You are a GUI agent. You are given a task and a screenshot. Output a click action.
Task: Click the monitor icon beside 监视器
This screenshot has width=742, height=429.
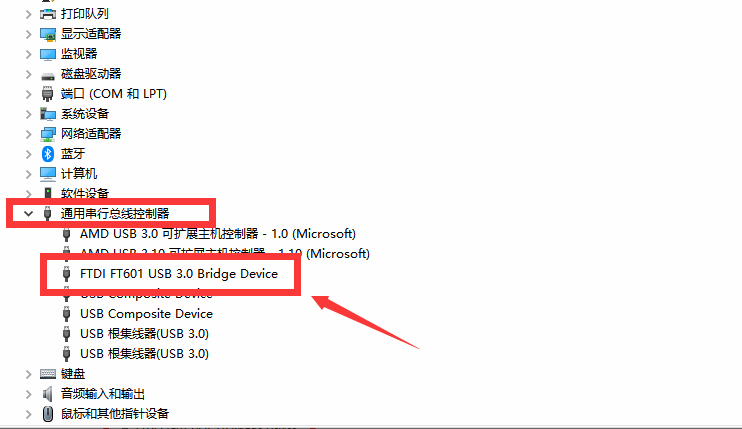point(48,54)
